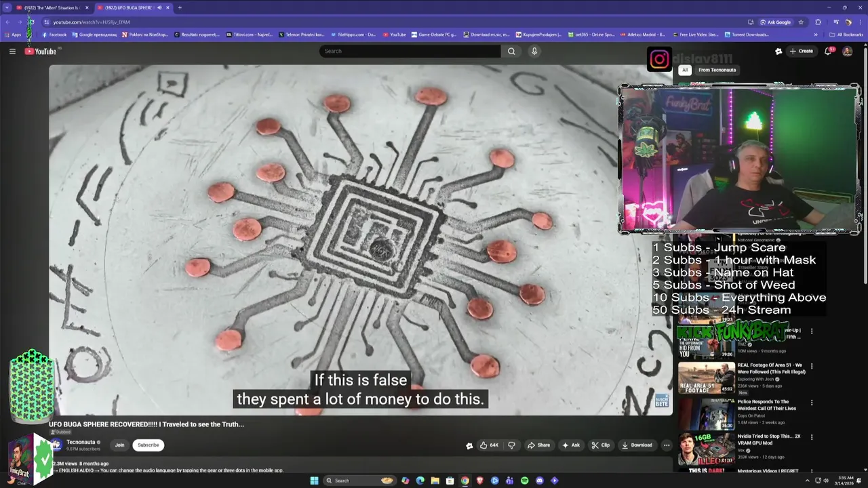
Task: Reload the page in the browser
Action: tap(31, 22)
